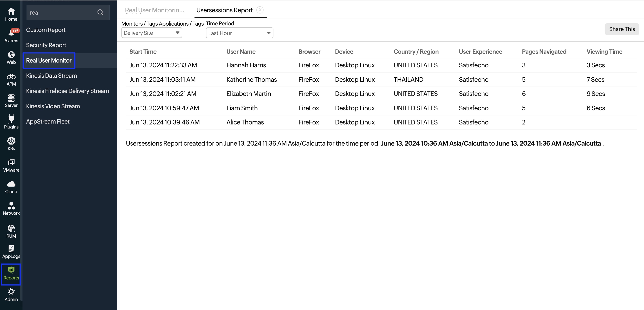Open the Delivery Site monitor dropdown

(x=151, y=33)
